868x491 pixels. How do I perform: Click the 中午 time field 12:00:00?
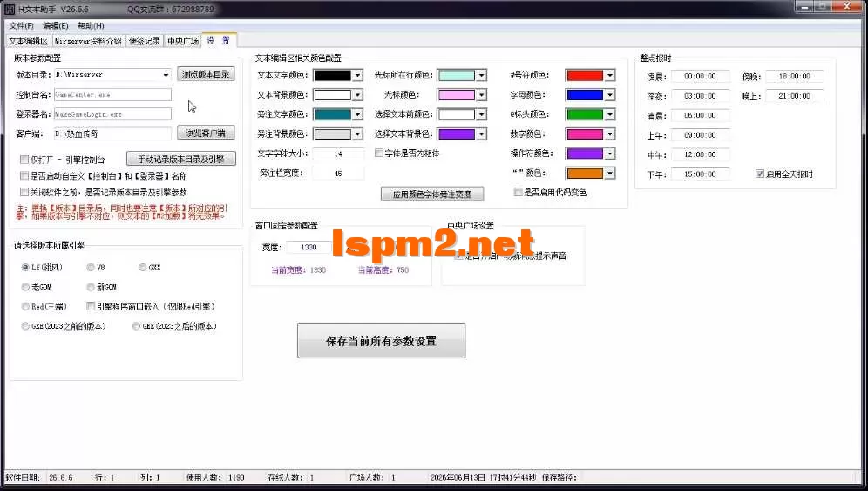pyautogui.click(x=701, y=154)
